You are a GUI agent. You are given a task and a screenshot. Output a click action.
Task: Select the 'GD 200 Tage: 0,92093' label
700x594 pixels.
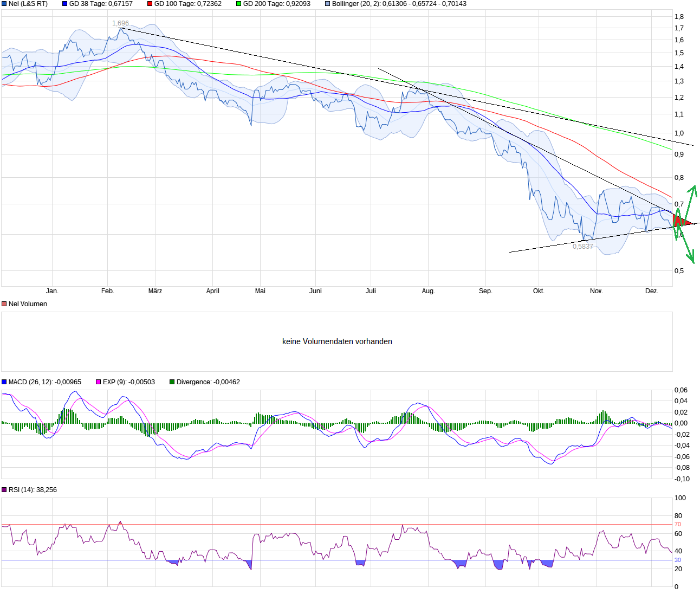tap(277, 4)
